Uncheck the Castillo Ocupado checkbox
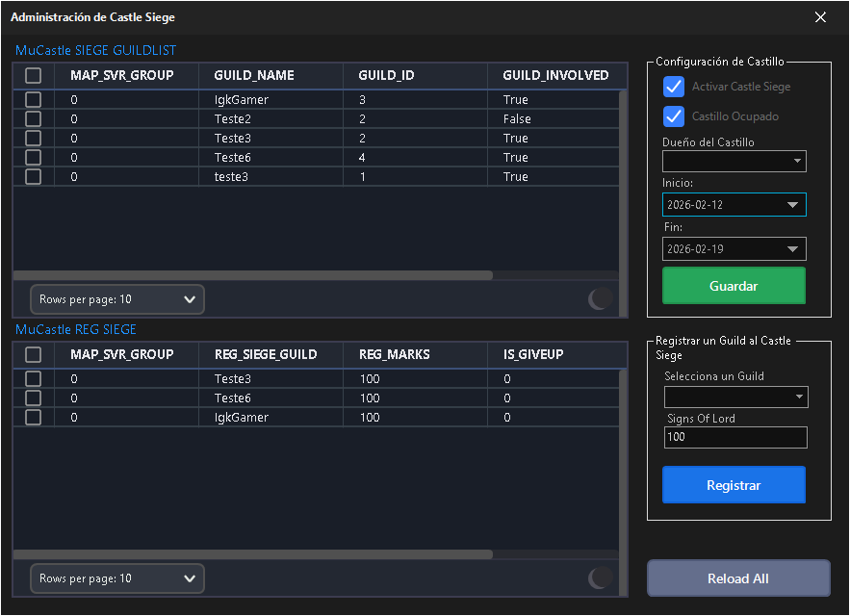The width and height of the screenshot is (850, 616). pyautogui.click(x=674, y=116)
